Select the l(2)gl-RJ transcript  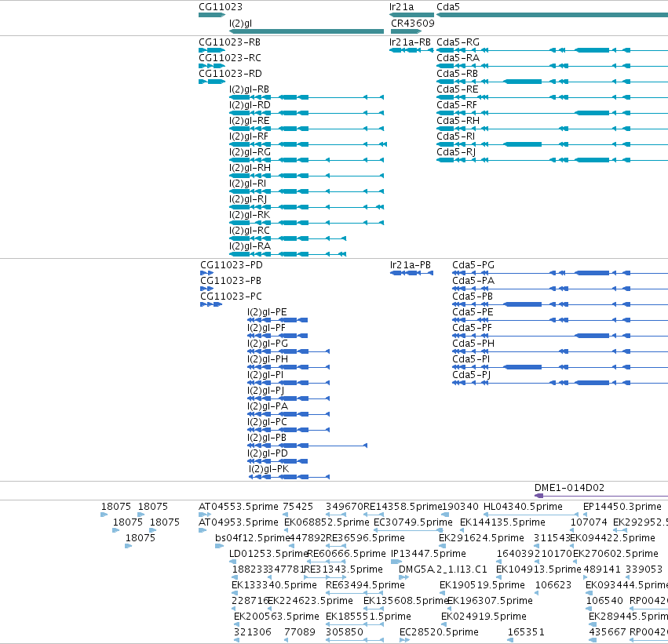coord(248,199)
